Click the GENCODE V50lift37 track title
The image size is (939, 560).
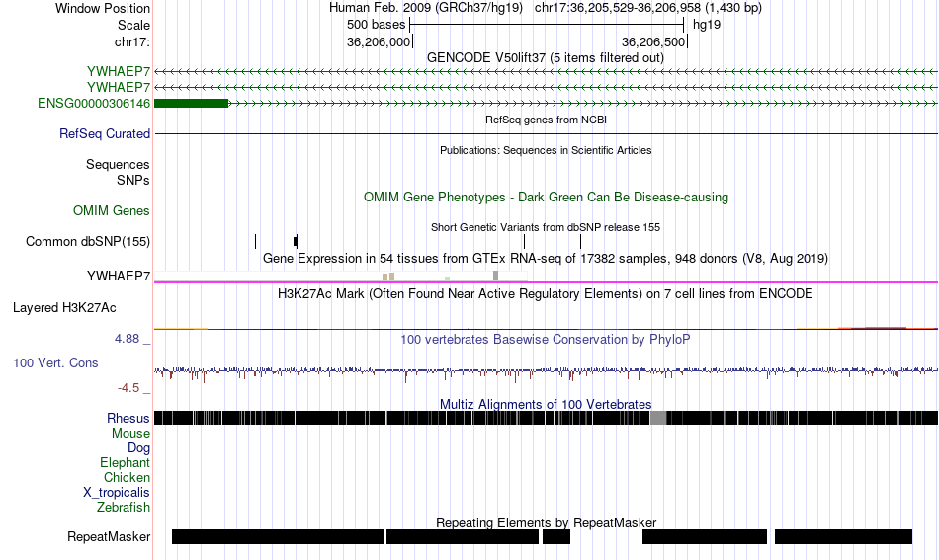[546, 57]
